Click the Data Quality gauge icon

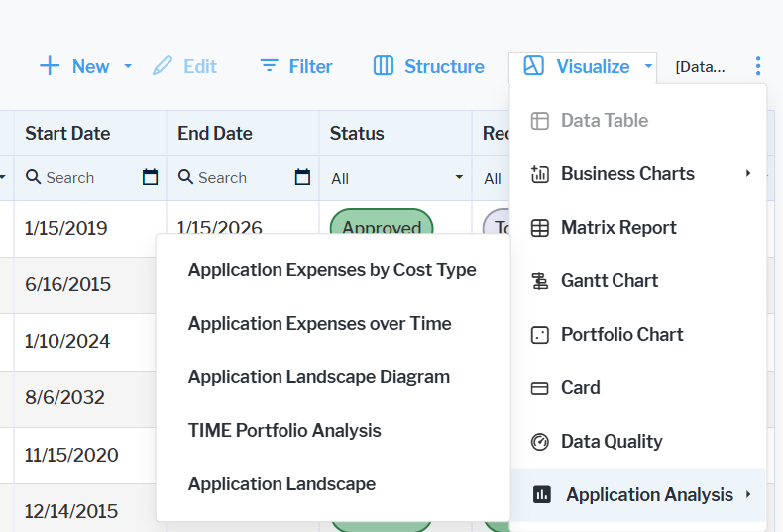point(540,442)
